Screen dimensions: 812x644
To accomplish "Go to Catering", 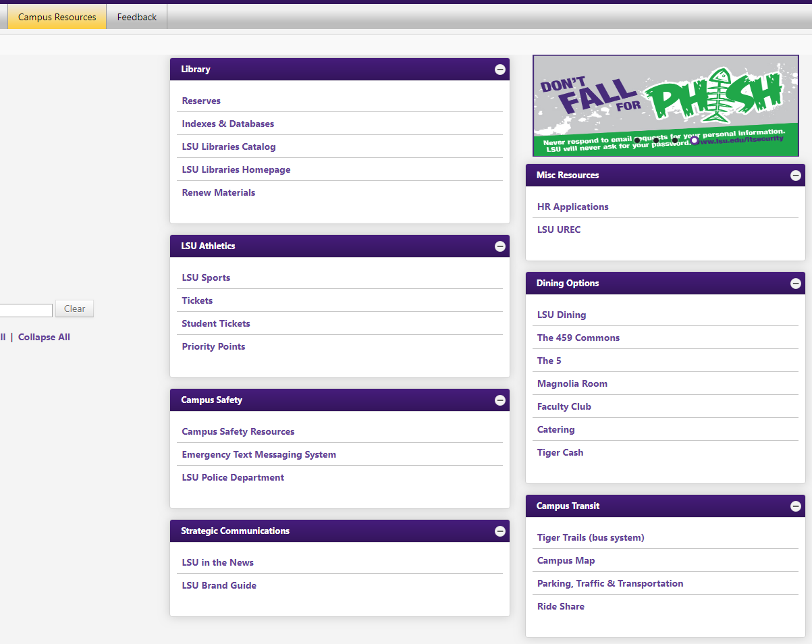I will 556,429.
